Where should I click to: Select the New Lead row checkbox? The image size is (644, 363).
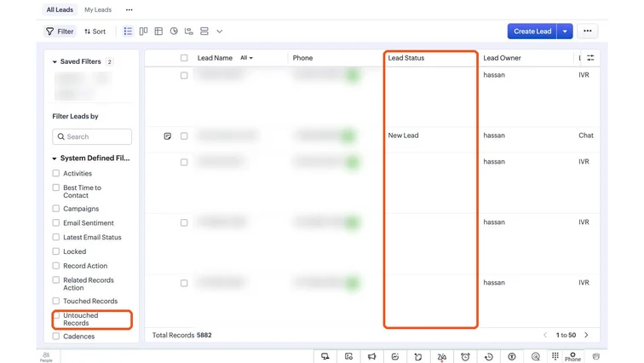click(184, 136)
